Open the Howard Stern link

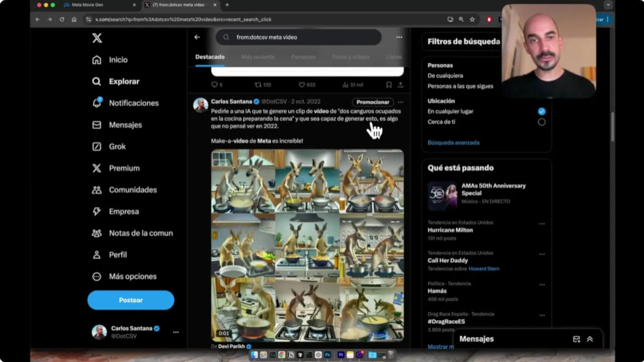[x=484, y=268]
